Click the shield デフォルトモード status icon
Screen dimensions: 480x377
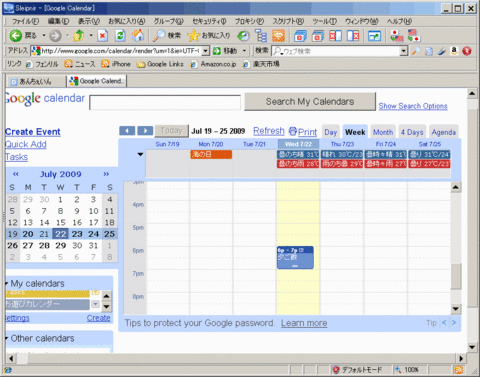(336, 370)
